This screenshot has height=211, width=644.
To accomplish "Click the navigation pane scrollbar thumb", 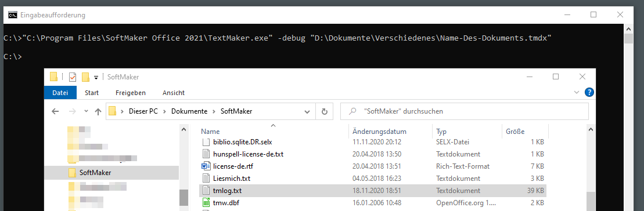I will coord(184,197).
